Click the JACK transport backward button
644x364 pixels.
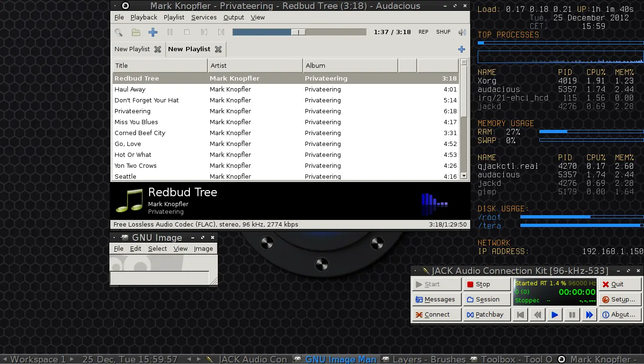tap(537, 315)
